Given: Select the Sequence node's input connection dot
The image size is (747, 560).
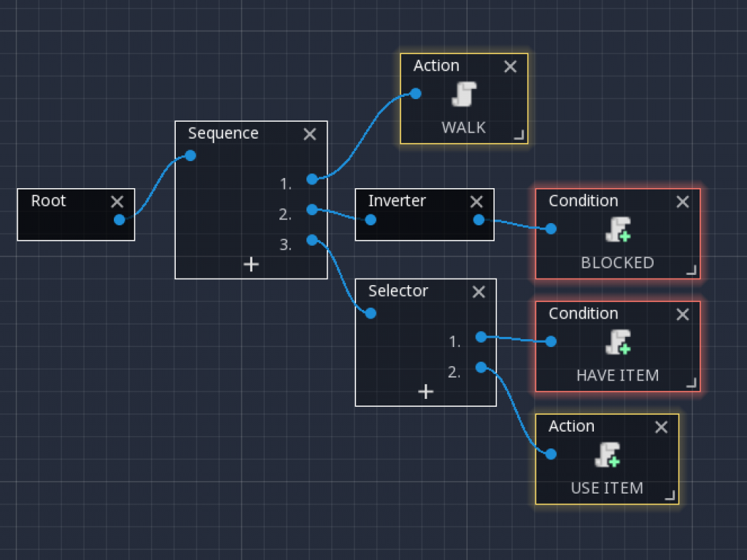Looking at the screenshot, I should coord(189,155).
